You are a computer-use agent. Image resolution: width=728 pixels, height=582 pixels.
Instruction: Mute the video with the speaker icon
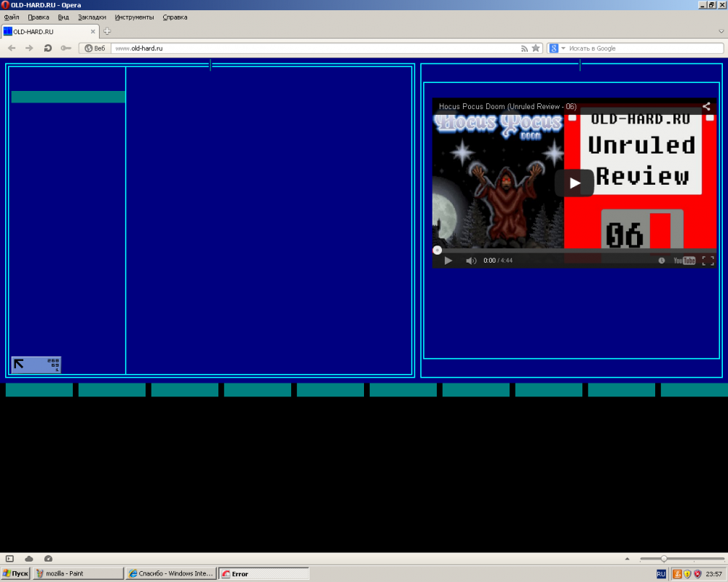tap(471, 260)
